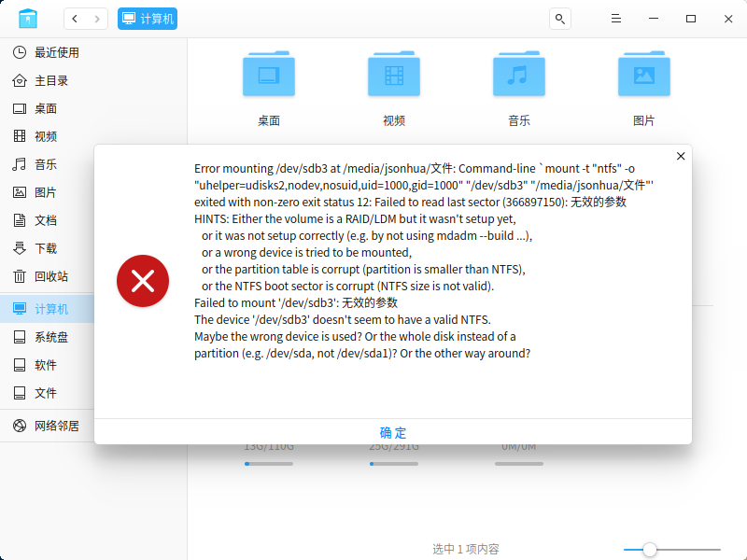Select 视频 in the sidebar
This screenshot has width=747, height=560.
tap(46, 136)
